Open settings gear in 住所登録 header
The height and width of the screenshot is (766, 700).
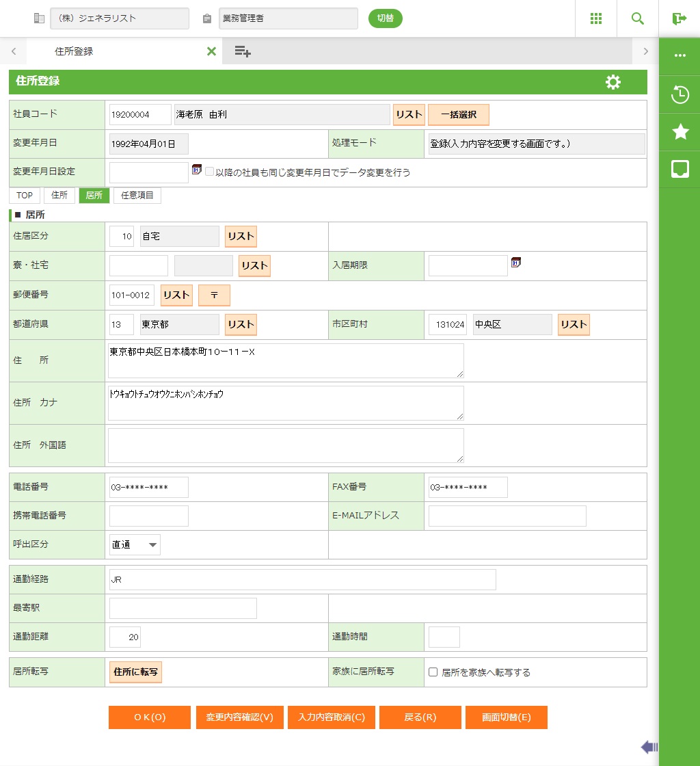point(613,82)
